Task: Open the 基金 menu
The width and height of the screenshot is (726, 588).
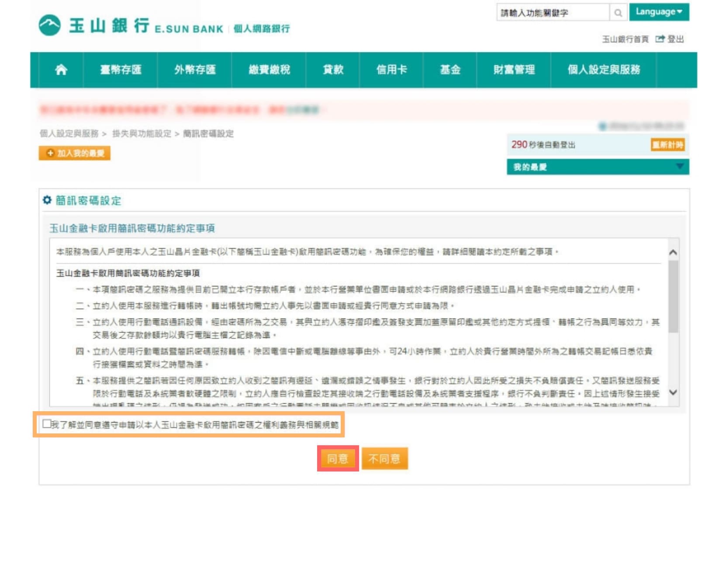Action: tap(450, 70)
